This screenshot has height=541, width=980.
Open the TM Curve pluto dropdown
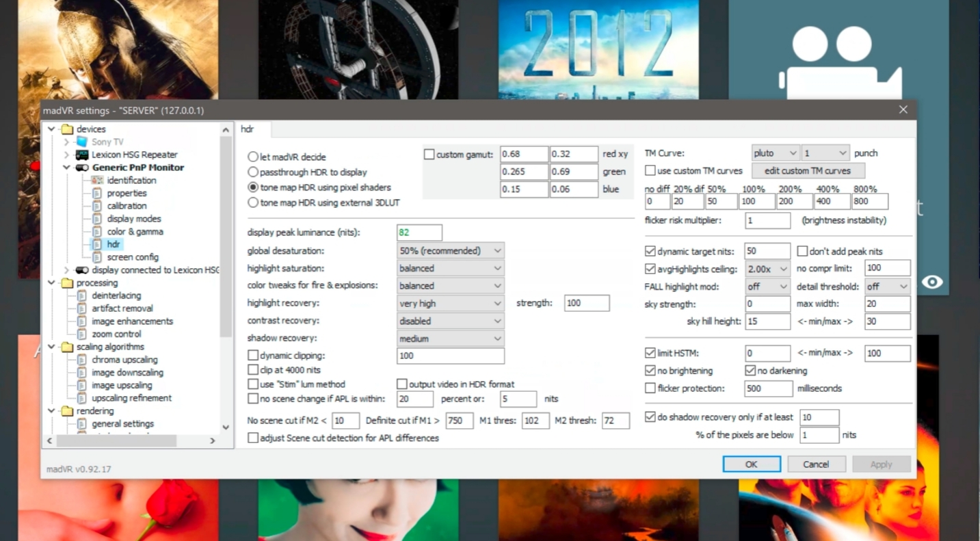coord(775,153)
